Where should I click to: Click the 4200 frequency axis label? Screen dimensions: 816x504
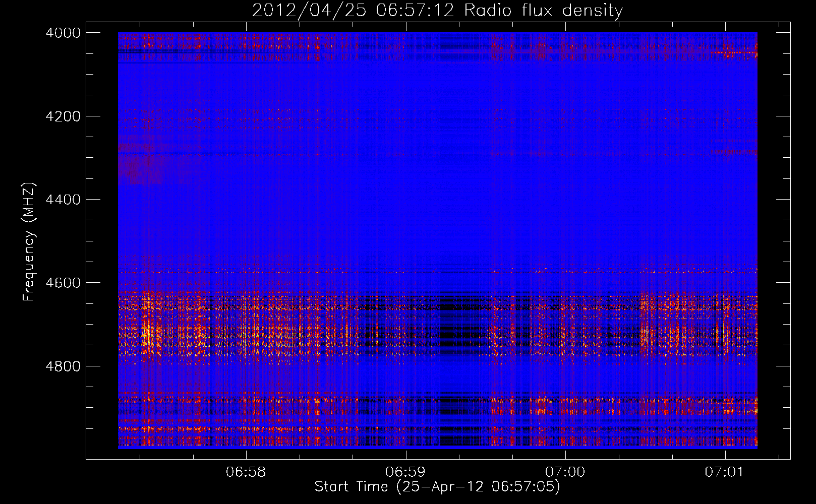[63, 116]
